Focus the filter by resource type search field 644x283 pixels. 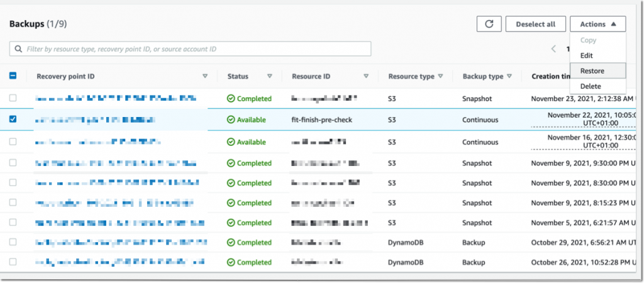pos(190,49)
